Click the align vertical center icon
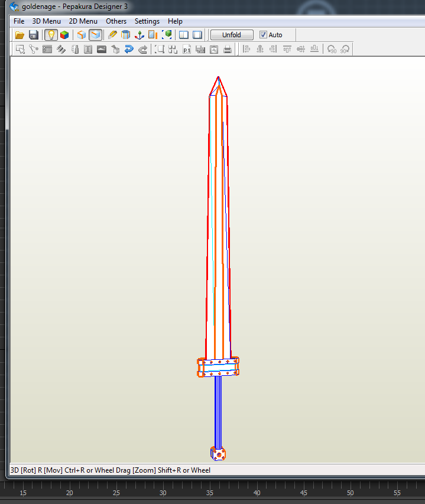Image resolution: width=425 pixels, height=504 pixels. point(301,49)
